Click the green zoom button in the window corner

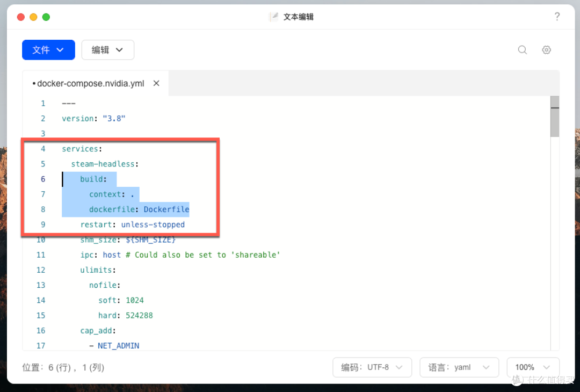pos(46,17)
